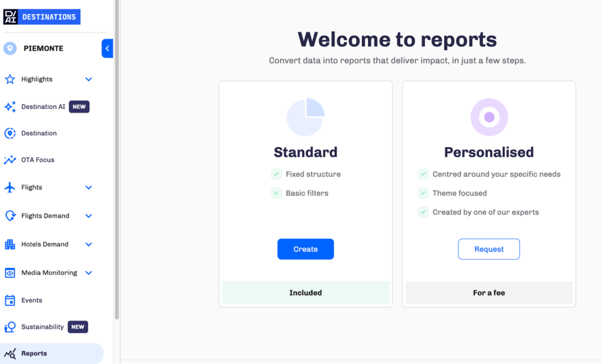The image size is (601, 364).
Task: Select the Sustainability section in sidebar
Action: coord(41,326)
